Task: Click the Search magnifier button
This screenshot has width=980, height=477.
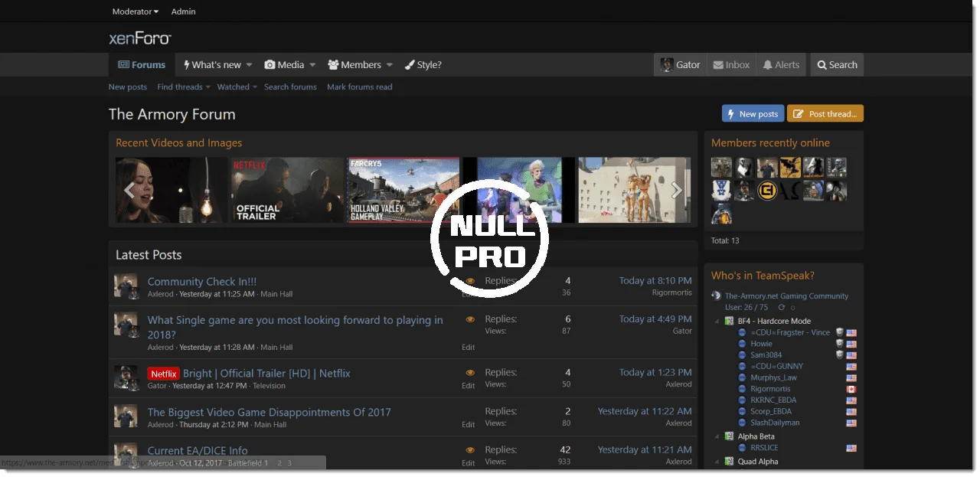Action: (x=836, y=65)
